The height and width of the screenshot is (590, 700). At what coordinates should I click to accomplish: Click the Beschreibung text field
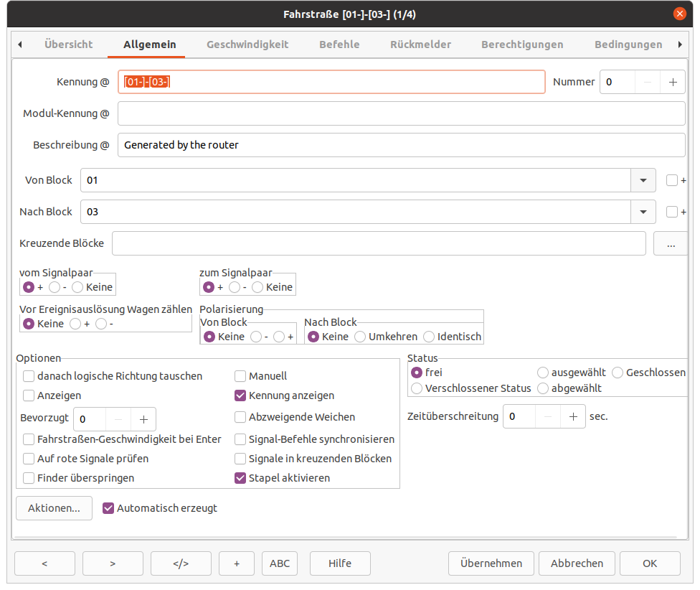401,145
